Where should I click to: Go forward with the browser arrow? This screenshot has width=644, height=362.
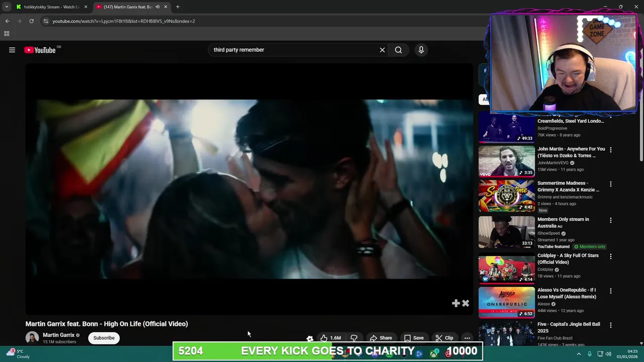[x=19, y=21]
